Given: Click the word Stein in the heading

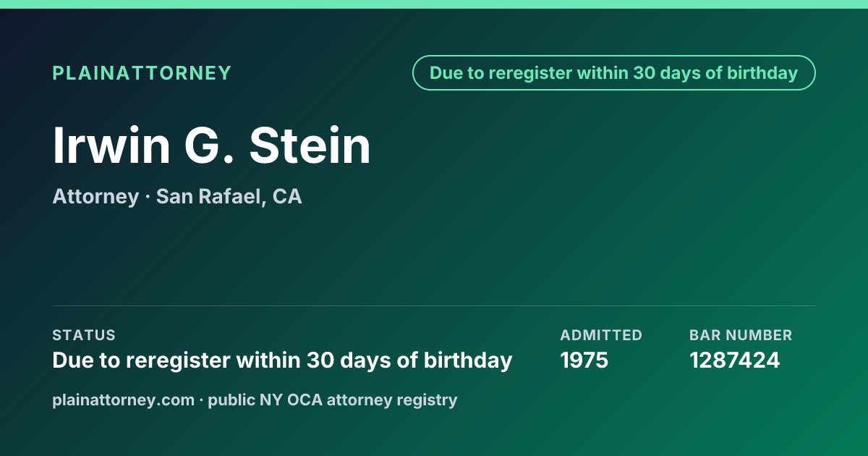Looking at the screenshot, I should click(x=310, y=145).
